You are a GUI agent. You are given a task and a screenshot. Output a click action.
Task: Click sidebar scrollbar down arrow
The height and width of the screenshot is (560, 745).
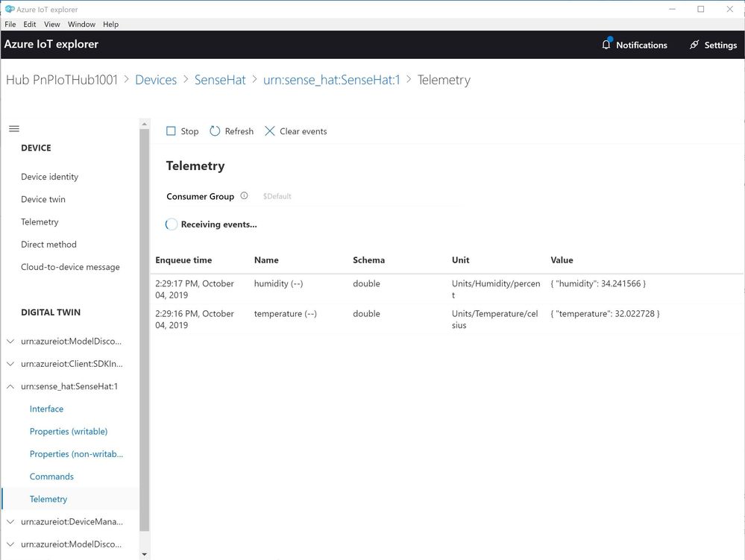pos(145,554)
